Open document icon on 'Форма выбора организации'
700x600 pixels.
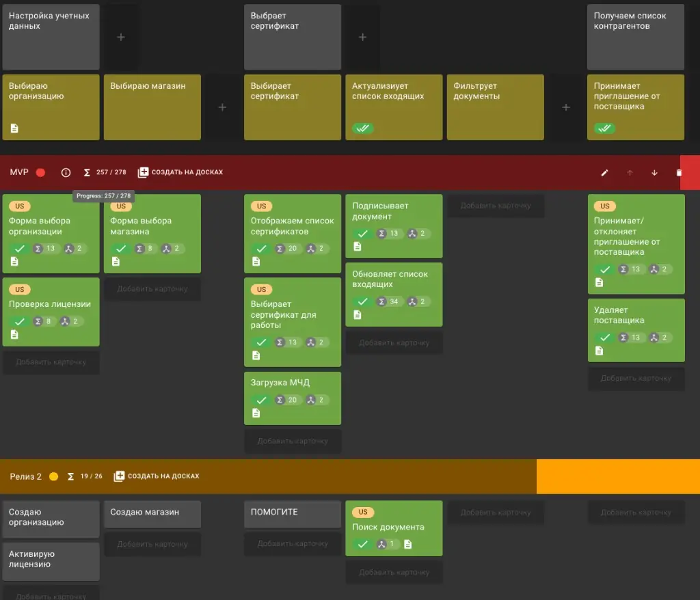pos(14,262)
